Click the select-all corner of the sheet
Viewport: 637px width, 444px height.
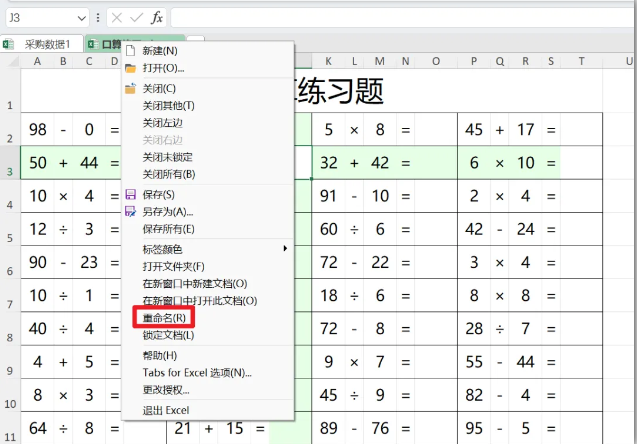(9, 62)
